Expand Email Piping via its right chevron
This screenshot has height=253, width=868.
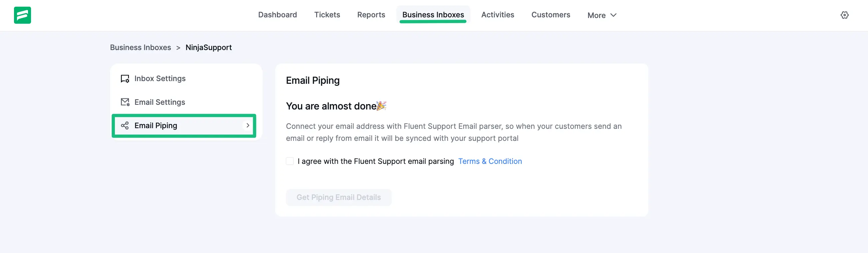tap(248, 125)
